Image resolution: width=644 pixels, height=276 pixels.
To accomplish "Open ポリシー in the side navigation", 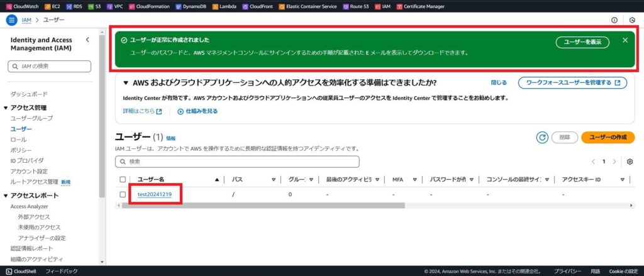I will 21,150.
